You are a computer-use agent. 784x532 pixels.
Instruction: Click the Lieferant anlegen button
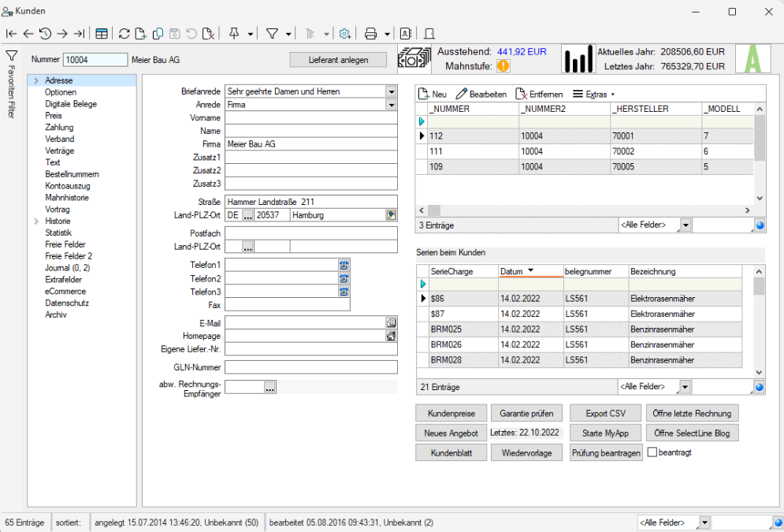338,59
